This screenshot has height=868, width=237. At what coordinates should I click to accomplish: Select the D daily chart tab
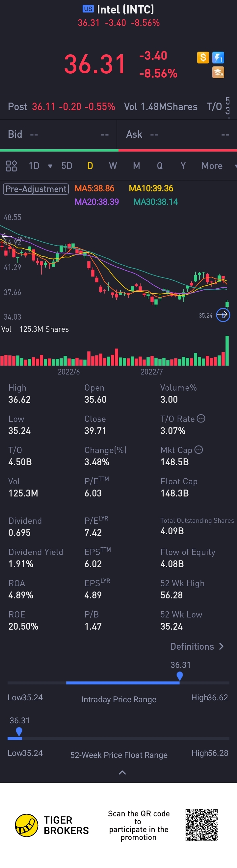(90, 166)
